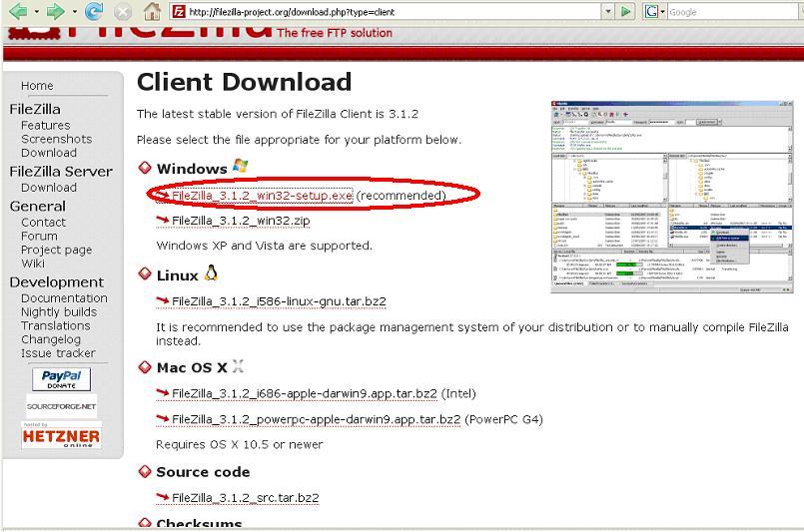Open Download under the FileZilla section
Image resolution: width=804 pixels, height=532 pixels.
click(49, 153)
